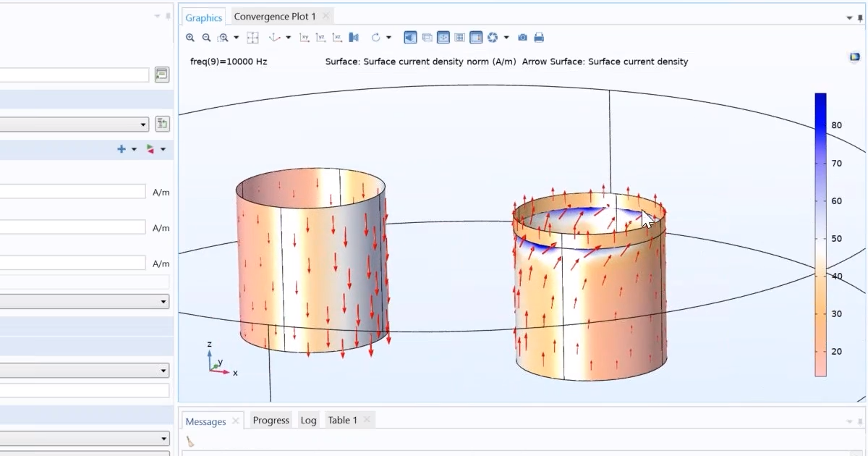Open the Zoom Box dropdown arrow
The image size is (868, 456).
(236, 37)
